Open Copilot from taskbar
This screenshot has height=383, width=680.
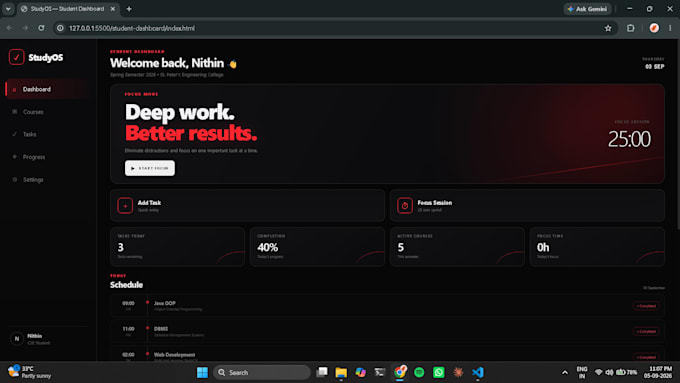point(360,373)
